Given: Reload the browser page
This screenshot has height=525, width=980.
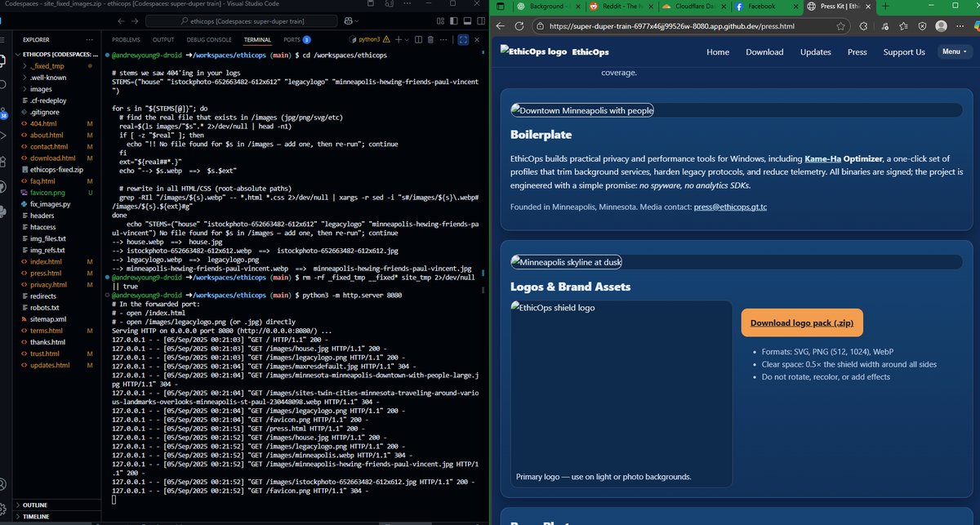Looking at the screenshot, I should [519, 26].
